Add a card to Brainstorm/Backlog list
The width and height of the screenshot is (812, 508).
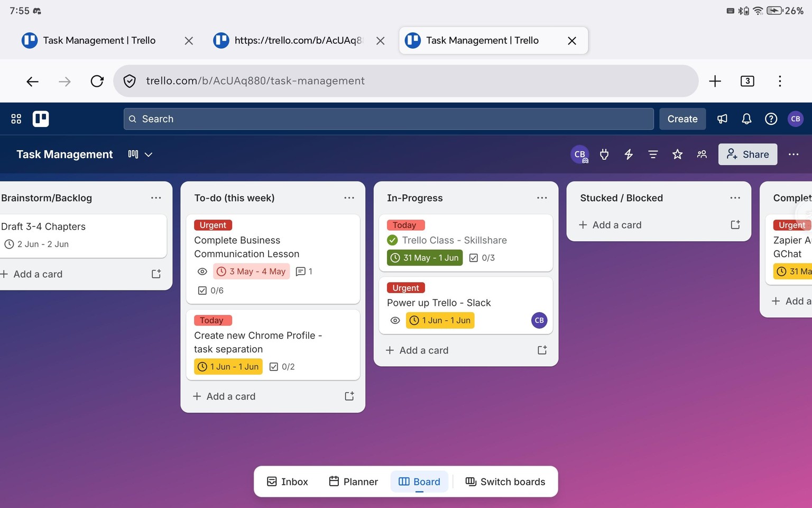point(32,274)
